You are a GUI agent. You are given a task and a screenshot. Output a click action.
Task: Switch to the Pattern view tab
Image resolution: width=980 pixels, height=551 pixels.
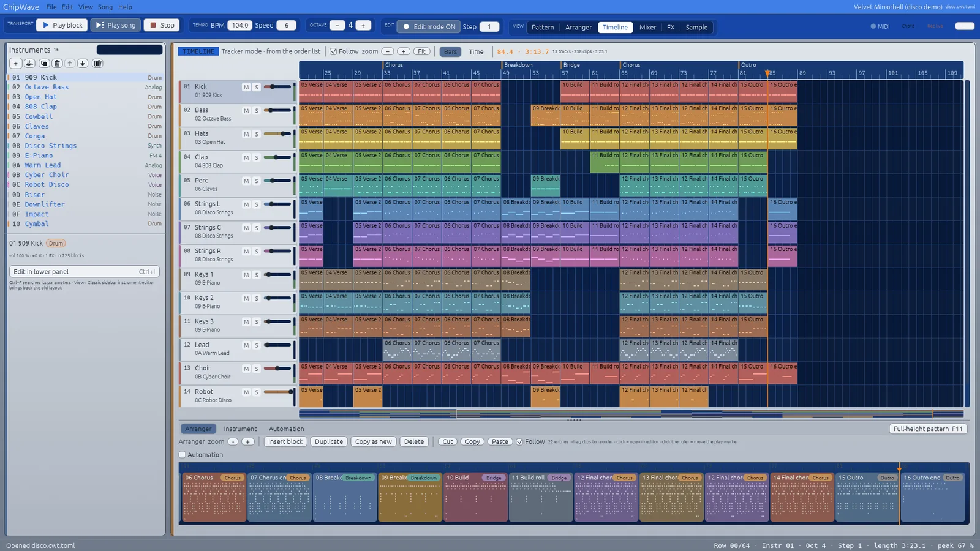pyautogui.click(x=543, y=27)
